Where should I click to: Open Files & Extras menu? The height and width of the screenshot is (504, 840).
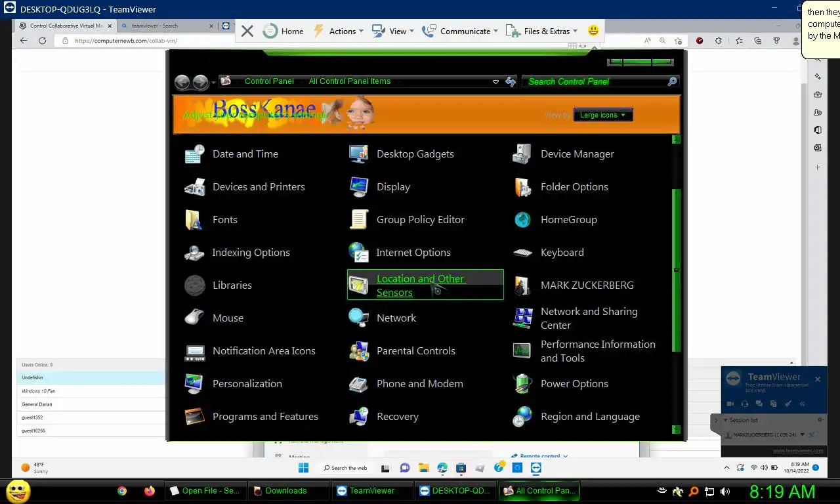coord(542,31)
